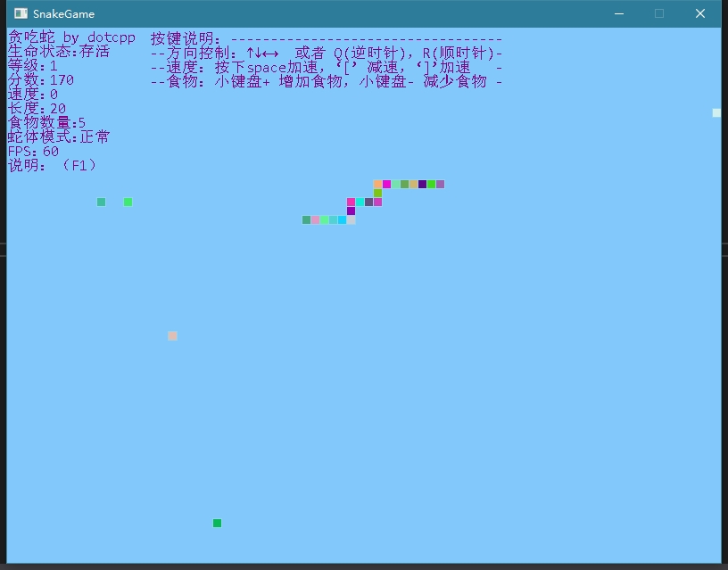Click the 蛇体模式:正常 mode label
The image size is (728, 570).
[x=59, y=137]
